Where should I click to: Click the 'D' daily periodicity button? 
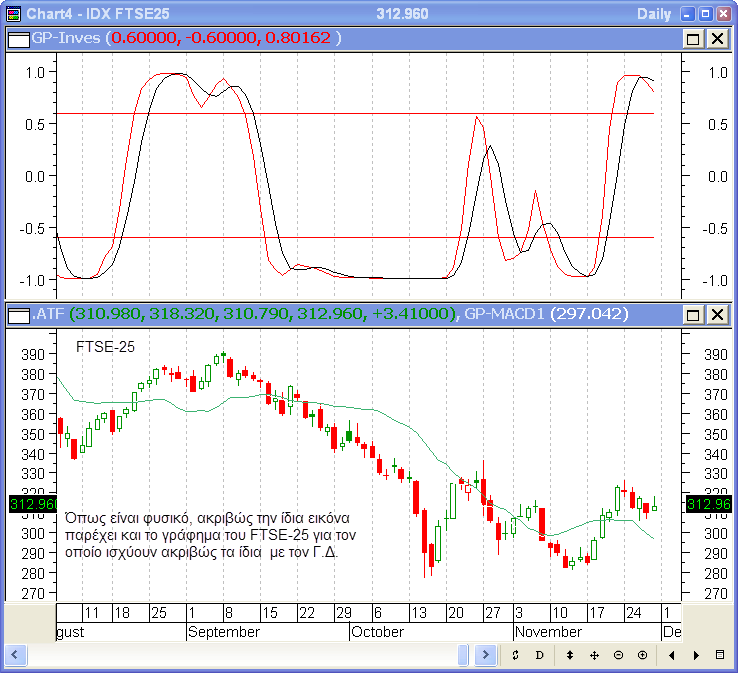[x=539, y=655]
